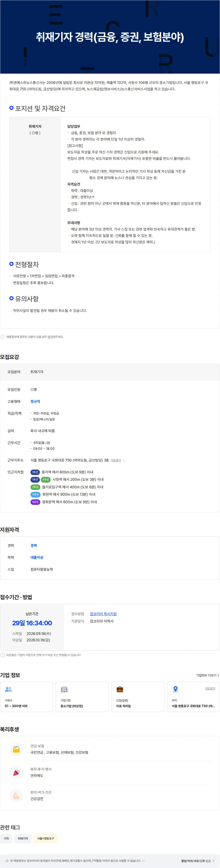The image size is (220, 868).
Task: Click the pension and insurance benefit icon
Action: click(x=16, y=749)
